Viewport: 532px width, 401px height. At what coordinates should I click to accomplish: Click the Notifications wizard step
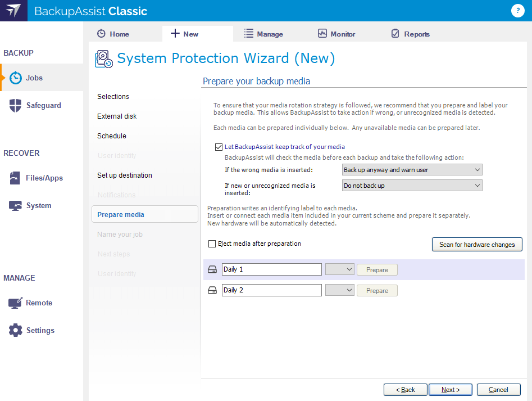[116, 195]
